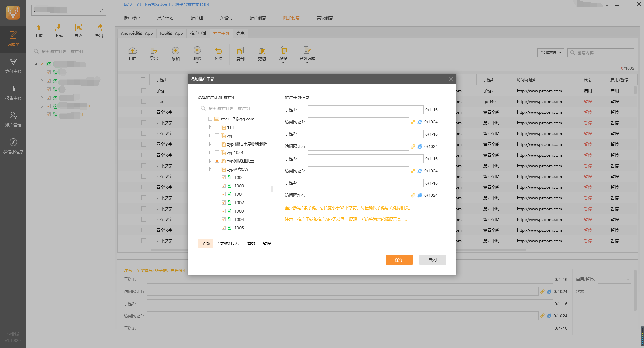Filter dialog tree by 暂停
This screenshot has width=644, height=348.
tap(267, 244)
